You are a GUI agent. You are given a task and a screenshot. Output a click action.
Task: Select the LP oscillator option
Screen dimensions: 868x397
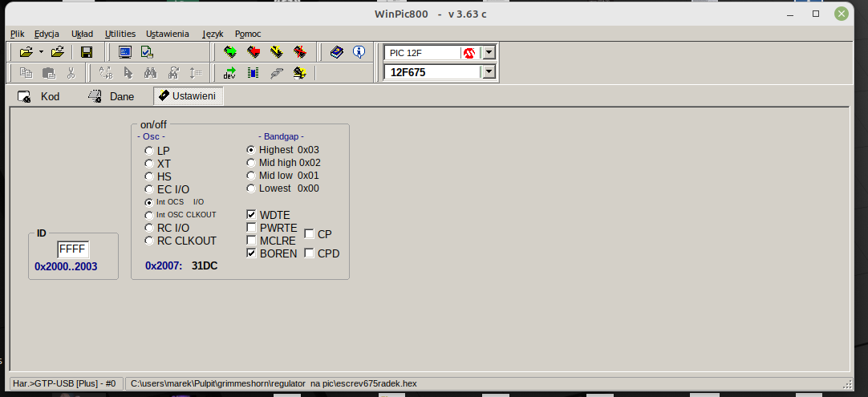coord(149,151)
